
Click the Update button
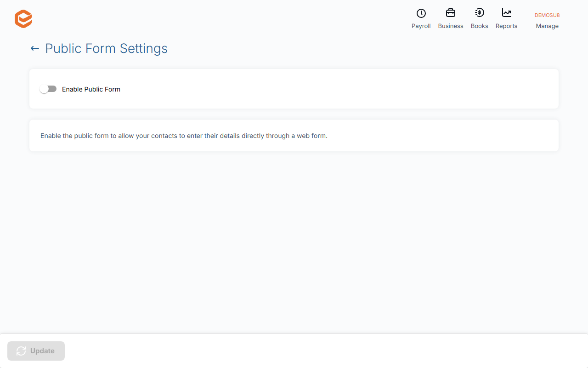point(36,351)
